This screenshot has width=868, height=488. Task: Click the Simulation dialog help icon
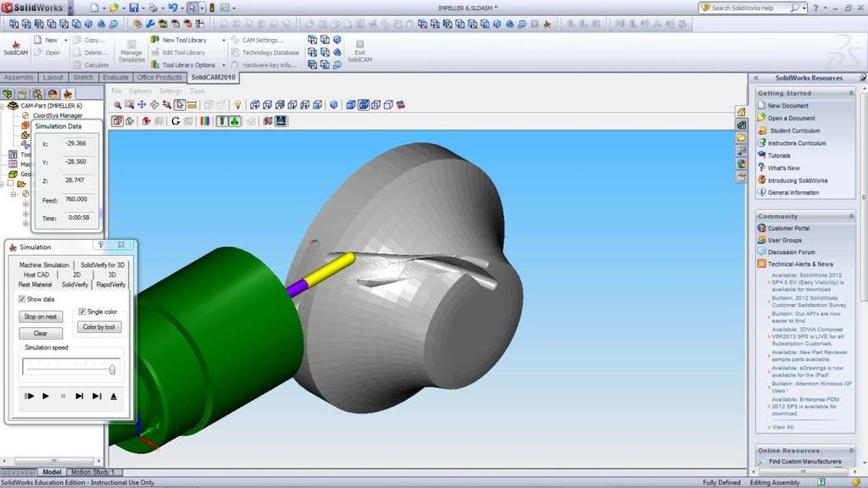(x=101, y=245)
